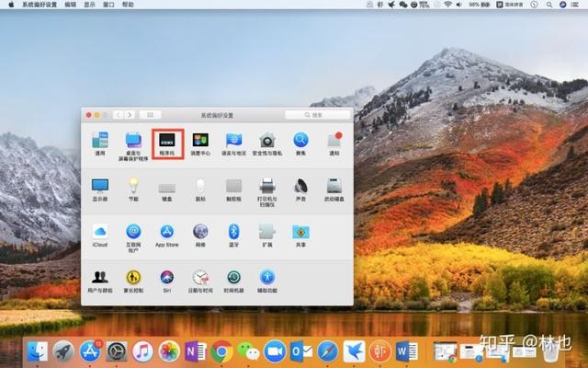
Task: Open Microsoft Word from the Dock
Action: point(406,351)
